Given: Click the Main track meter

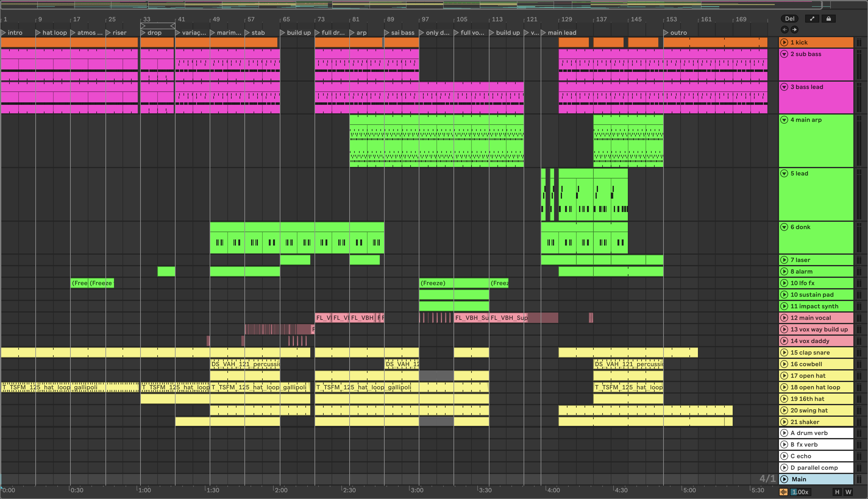Looking at the screenshot, I should [x=859, y=479].
